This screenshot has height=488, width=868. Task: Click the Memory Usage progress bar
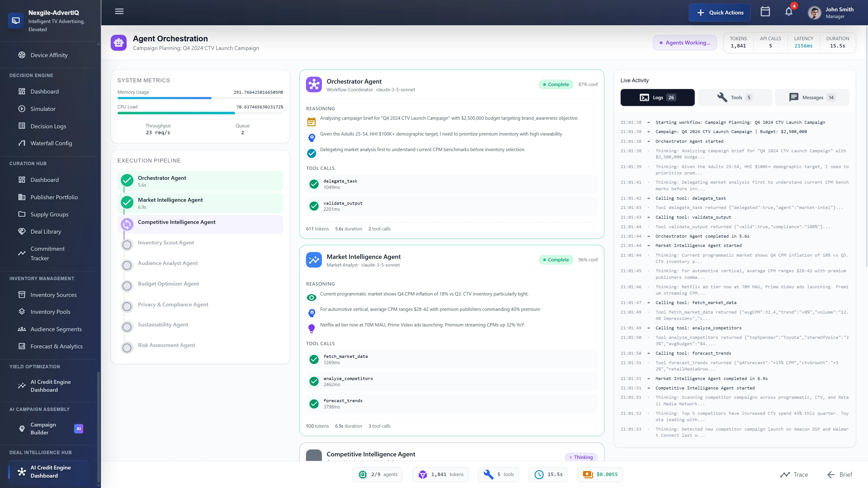click(x=200, y=98)
